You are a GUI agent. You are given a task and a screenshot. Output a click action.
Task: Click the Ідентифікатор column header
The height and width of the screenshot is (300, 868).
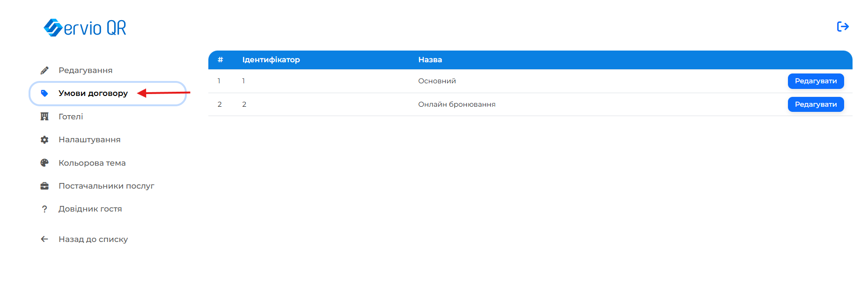click(x=271, y=60)
